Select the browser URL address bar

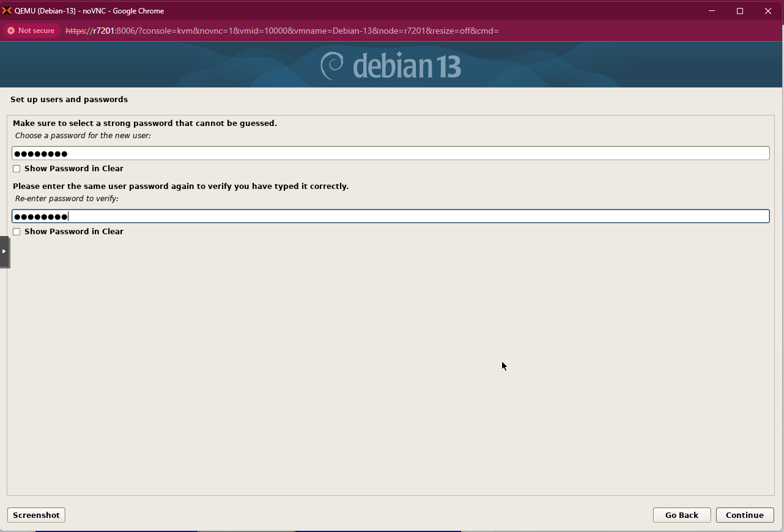click(281, 31)
